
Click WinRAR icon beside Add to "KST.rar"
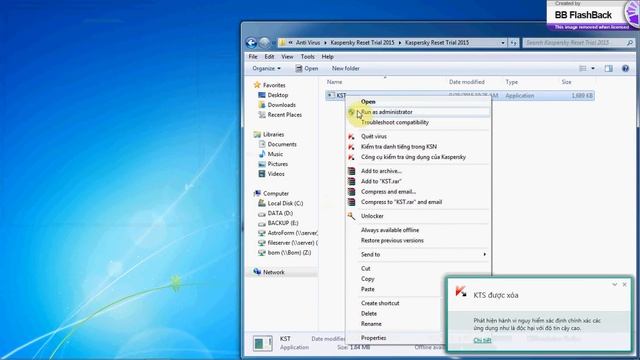click(351, 181)
